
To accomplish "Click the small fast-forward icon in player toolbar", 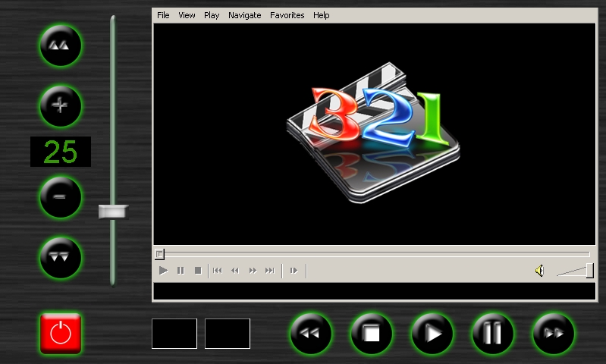I will click(253, 271).
